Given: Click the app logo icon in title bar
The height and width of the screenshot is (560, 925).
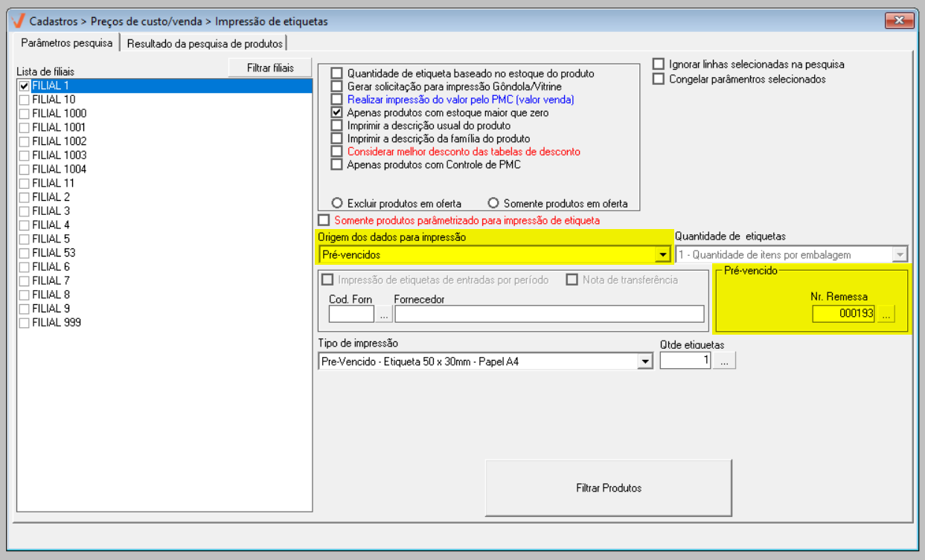Looking at the screenshot, I should [20, 21].
